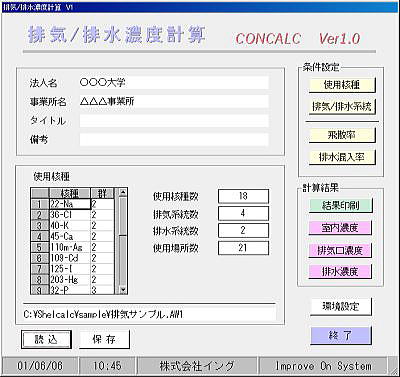Select the 32-P nuclide cell

70,290
